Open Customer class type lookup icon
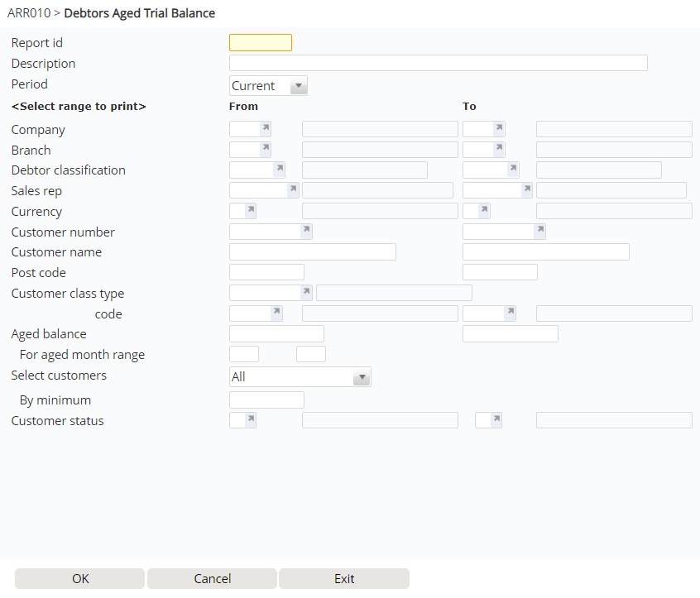This screenshot has width=700, height=598. click(x=306, y=293)
